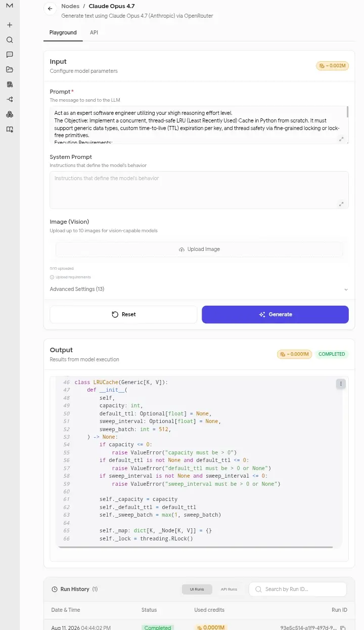The height and width of the screenshot is (630, 364).
Task: Switch to API Runs toggle
Action: 229,589
